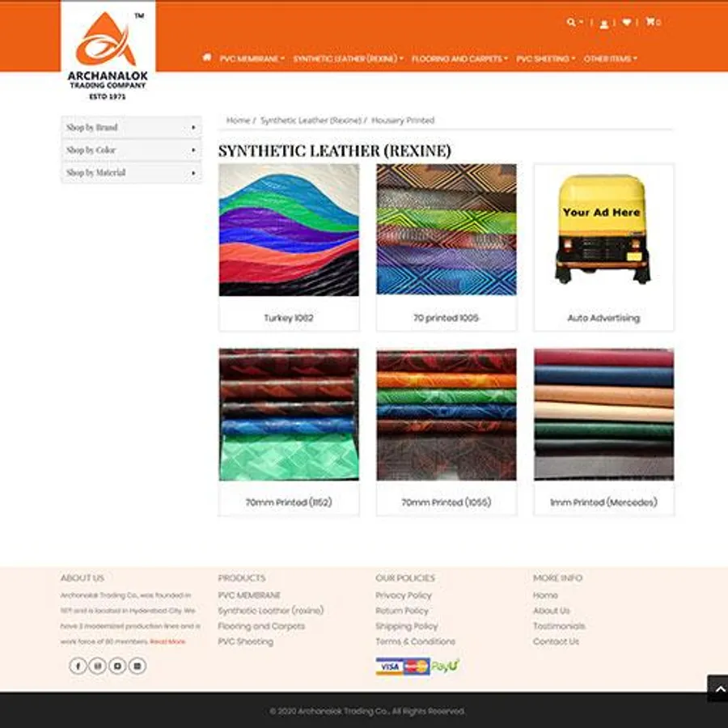Click the fourth circular social icon in footer
The image size is (728, 728).
[138, 666]
